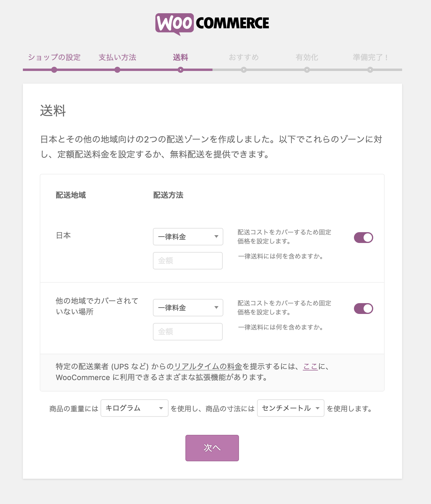Click progress dot under 準備完了！
This screenshot has width=431, height=504.
pyautogui.click(x=370, y=70)
